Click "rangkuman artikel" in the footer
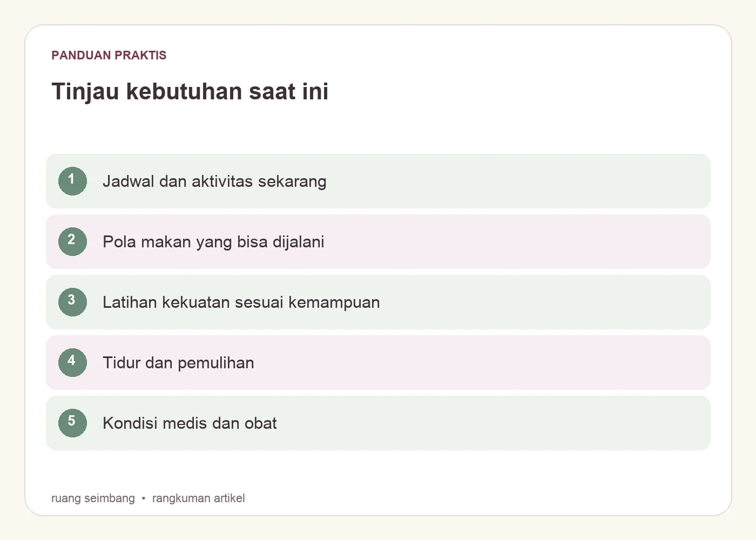 pos(199,498)
